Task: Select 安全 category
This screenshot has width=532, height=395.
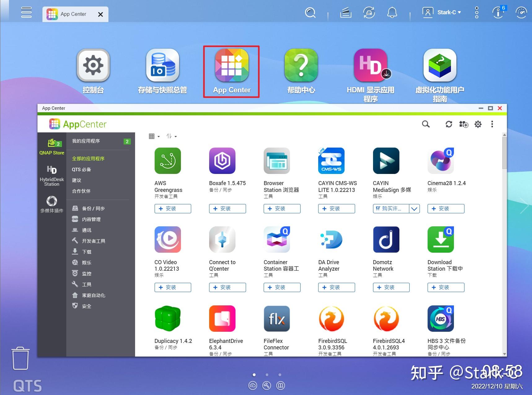Action: pos(81,306)
